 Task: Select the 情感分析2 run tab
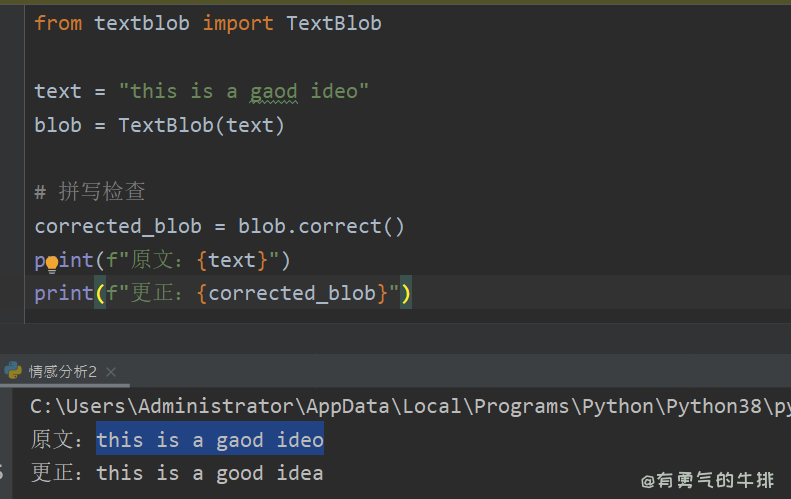click(62, 372)
